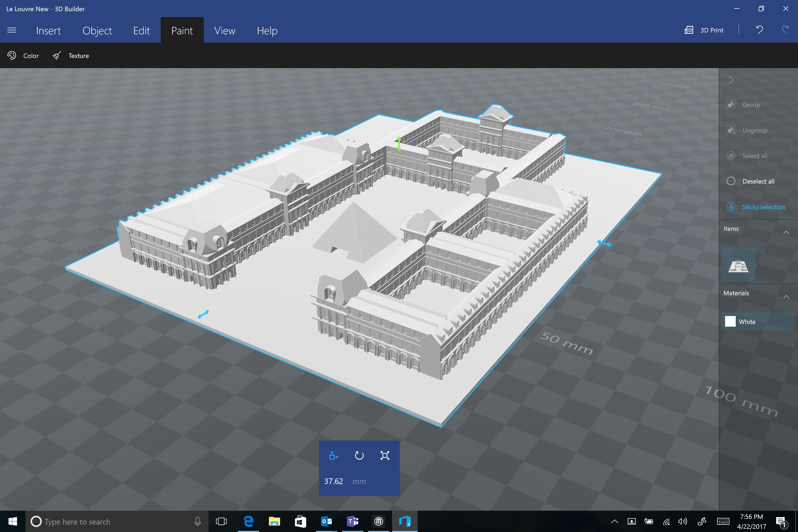Open the Color paint tool
Screen dimensions: 798x532
tap(23, 56)
